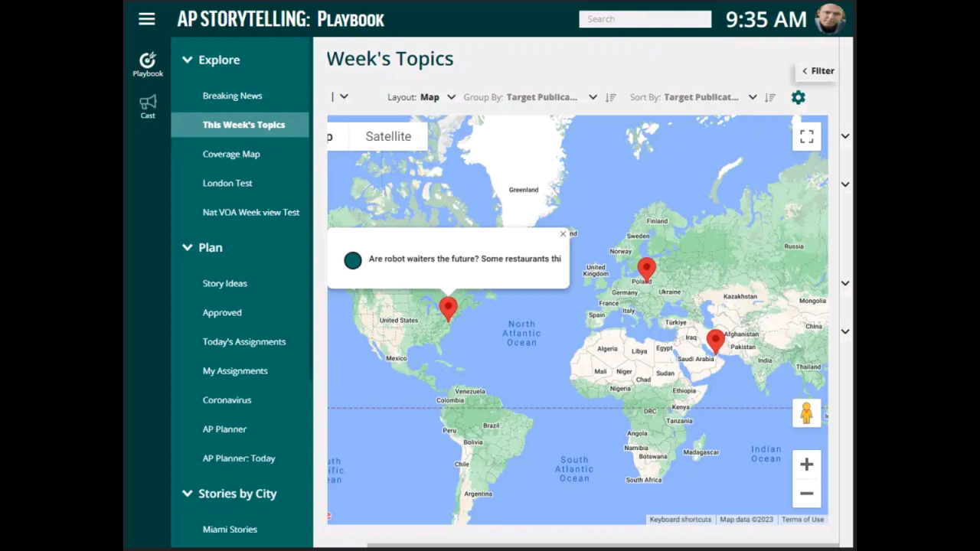
Task: Click the map pin over Poland
Action: (646, 270)
